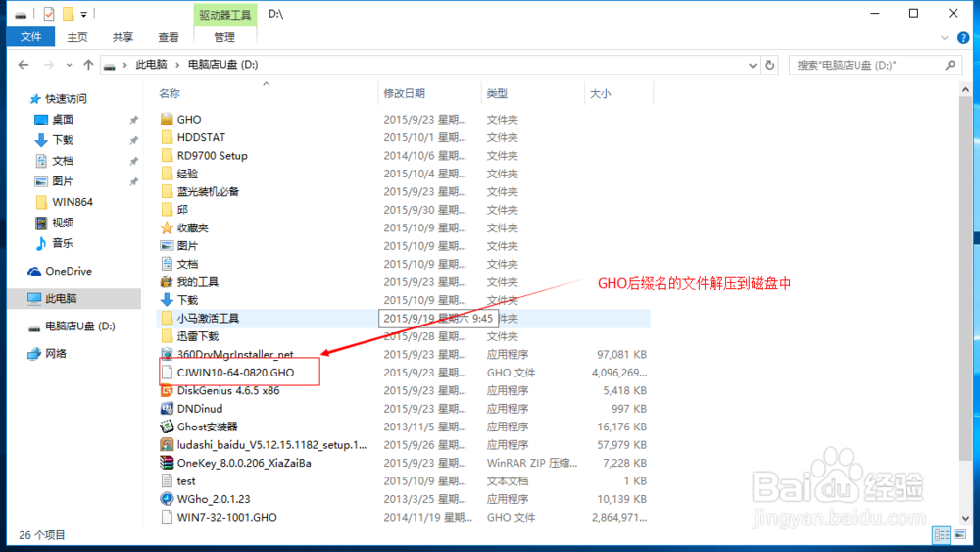Click scrollbar down arrow in file list
Screen dimensions: 980x552
[965, 519]
